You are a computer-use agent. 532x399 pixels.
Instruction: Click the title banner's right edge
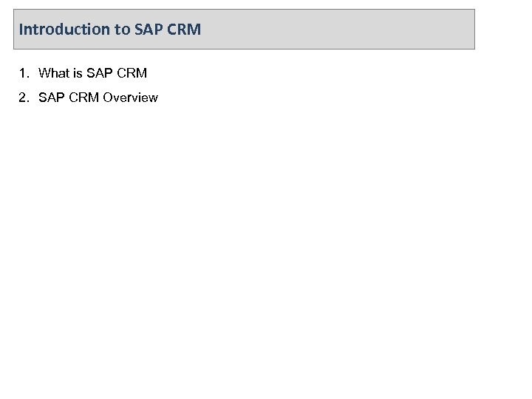pyautogui.click(x=474, y=30)
